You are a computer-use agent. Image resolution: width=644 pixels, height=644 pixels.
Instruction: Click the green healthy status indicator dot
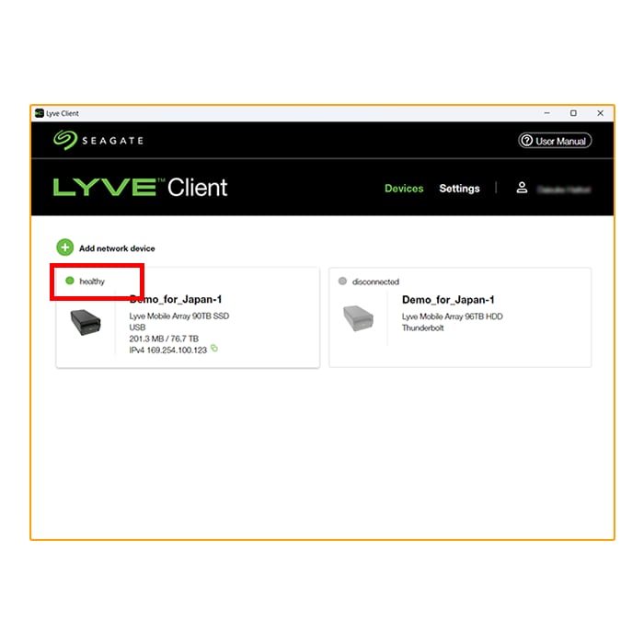[x=70, y=281]
